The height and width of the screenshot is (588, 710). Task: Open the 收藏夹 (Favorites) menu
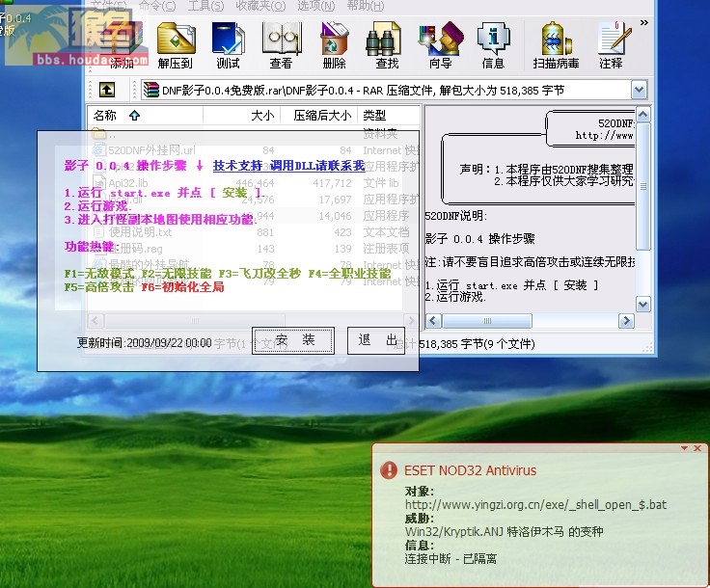(260, 6)
